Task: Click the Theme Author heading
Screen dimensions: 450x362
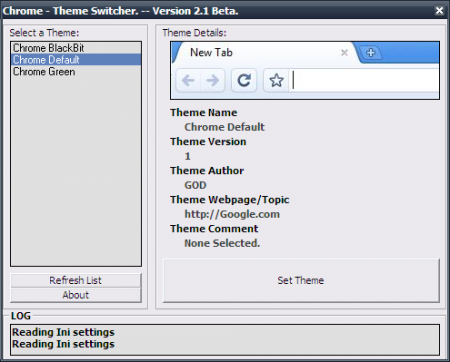Action: 207,171
